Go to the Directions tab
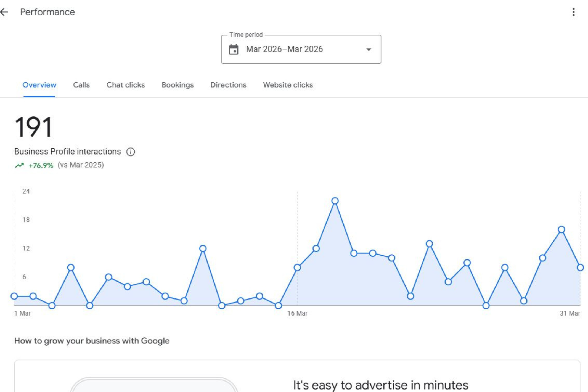588x392 pixels. coord(228,85)
